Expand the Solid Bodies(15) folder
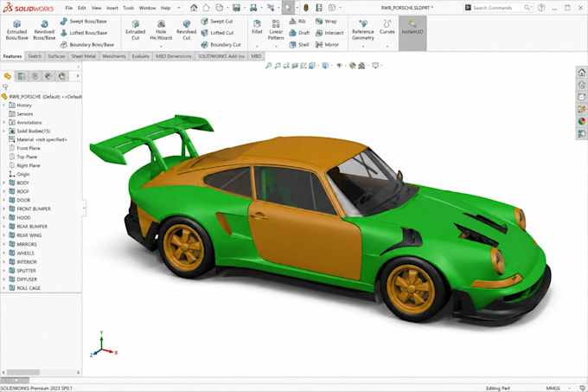 4,132
